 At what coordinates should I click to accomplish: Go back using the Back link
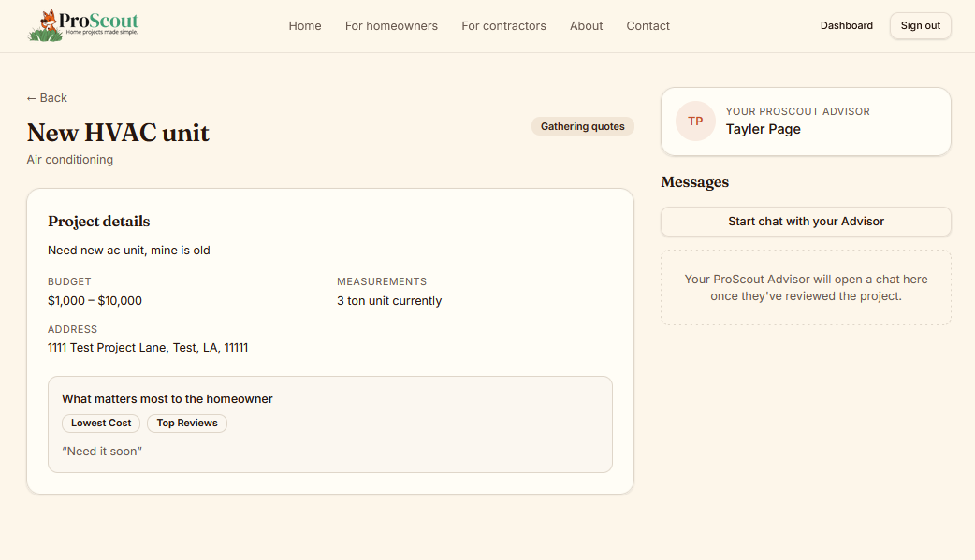coord(47,98)
